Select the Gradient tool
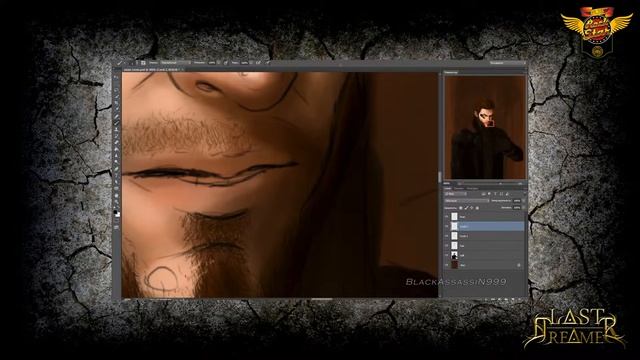Screen dimensions: 640x360 click(x=116, y=149)
